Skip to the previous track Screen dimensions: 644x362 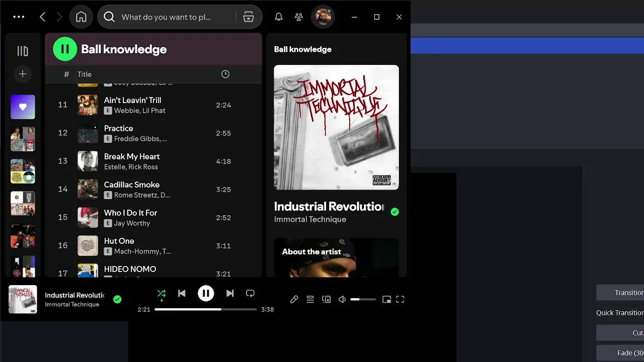click(182, 294)
